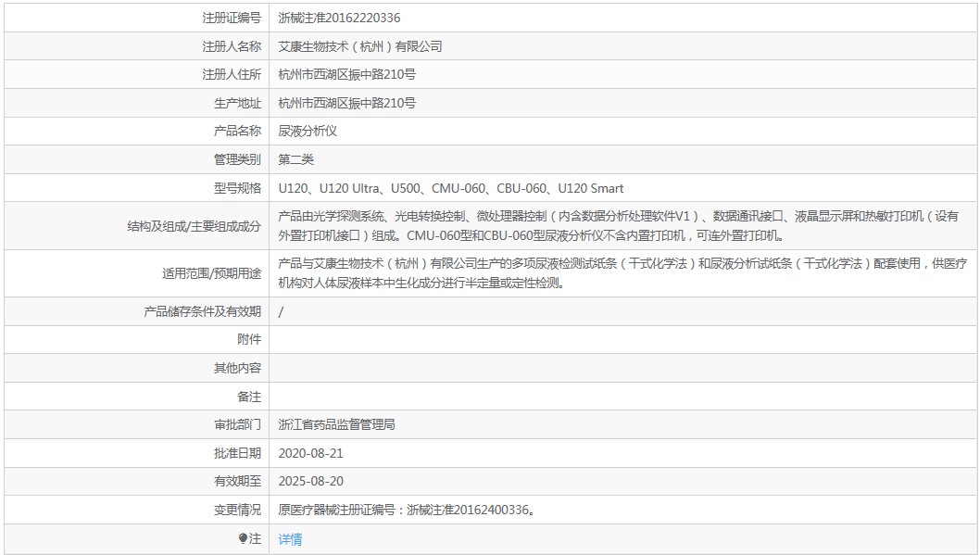Image resolution: width=980 pixels, height=555 pixels.
Task: Click the 审批部门 label
Action: (x=237, y=425)
